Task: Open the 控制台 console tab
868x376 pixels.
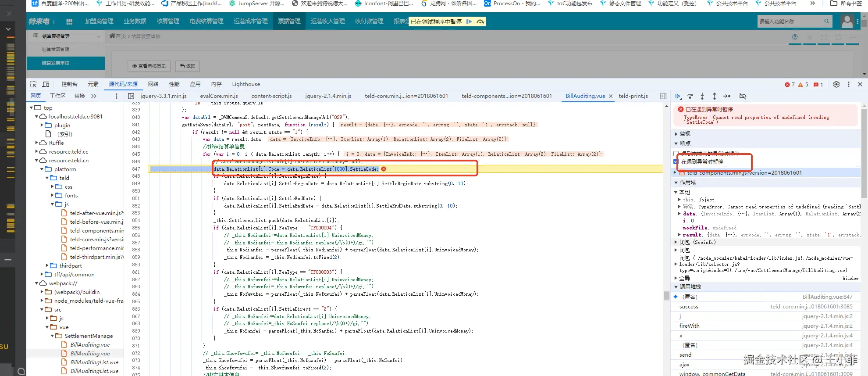Action: [69, 84]
